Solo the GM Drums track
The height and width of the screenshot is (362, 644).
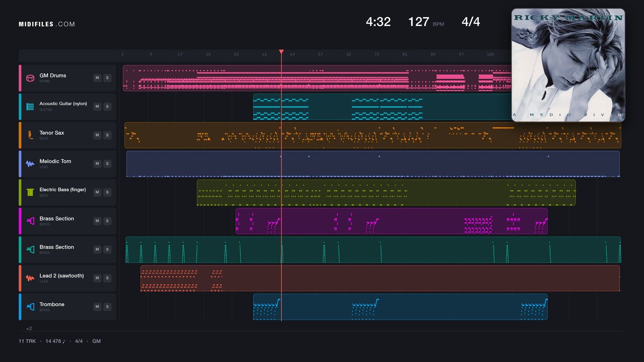[x=107, y=78]
